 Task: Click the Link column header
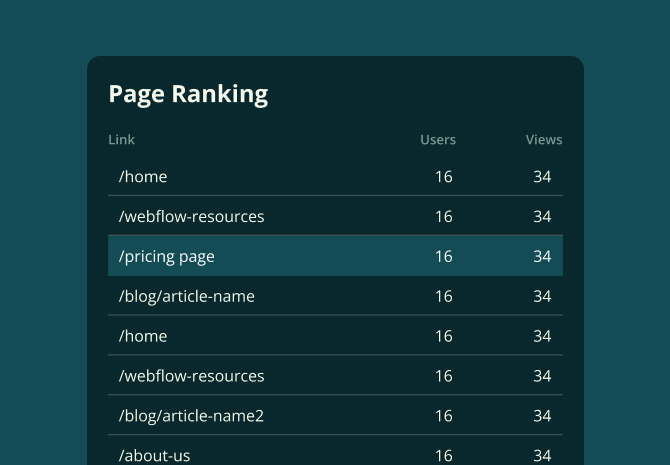[121, 140]
